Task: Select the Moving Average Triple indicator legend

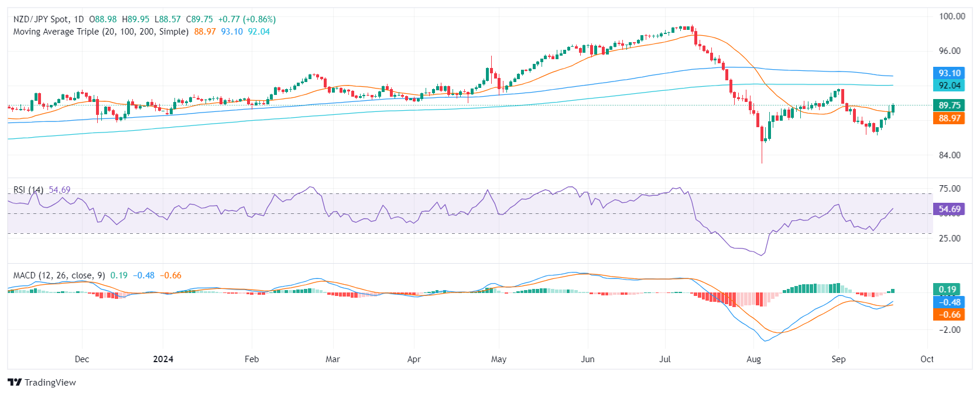Action: click(x=101, y=32)
